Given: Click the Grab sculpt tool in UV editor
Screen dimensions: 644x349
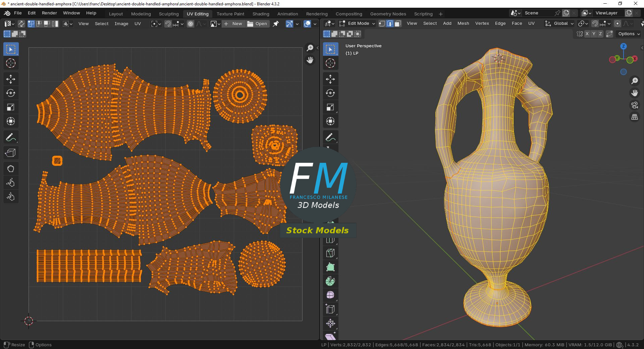Looking at the screenshot, I should [10, 168].
